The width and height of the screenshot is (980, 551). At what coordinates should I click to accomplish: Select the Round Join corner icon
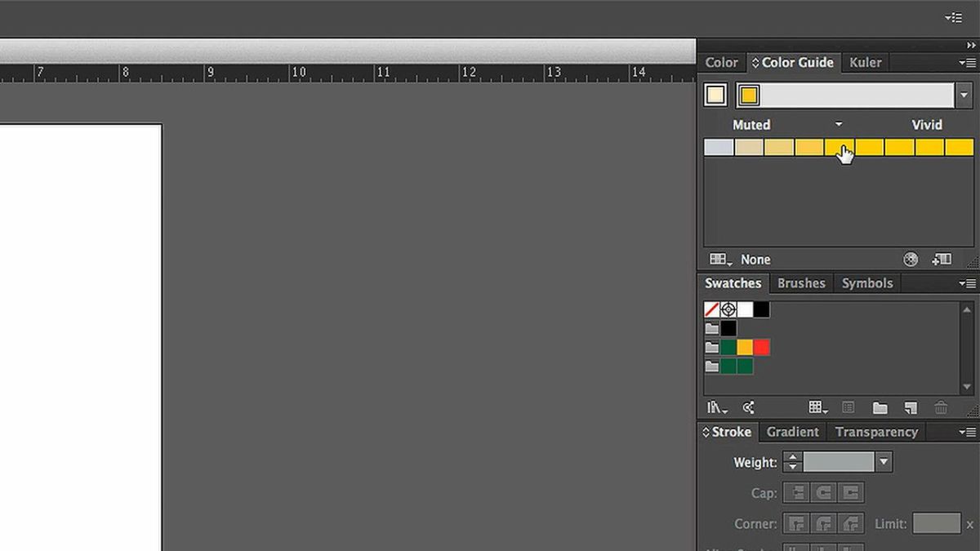pyautogui.click(x=823, y=523)
